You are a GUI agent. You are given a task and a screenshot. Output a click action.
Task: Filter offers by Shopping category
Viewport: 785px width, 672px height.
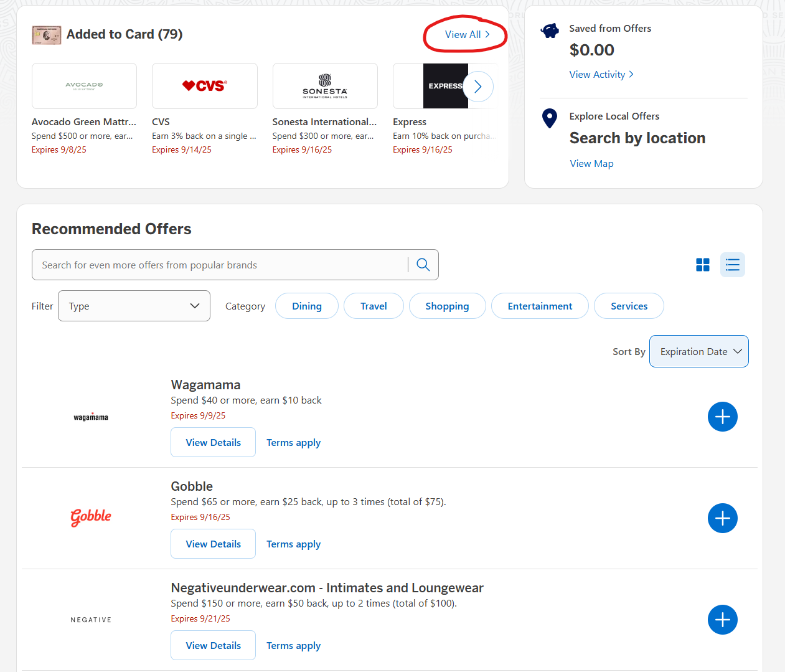click(447, 306)
